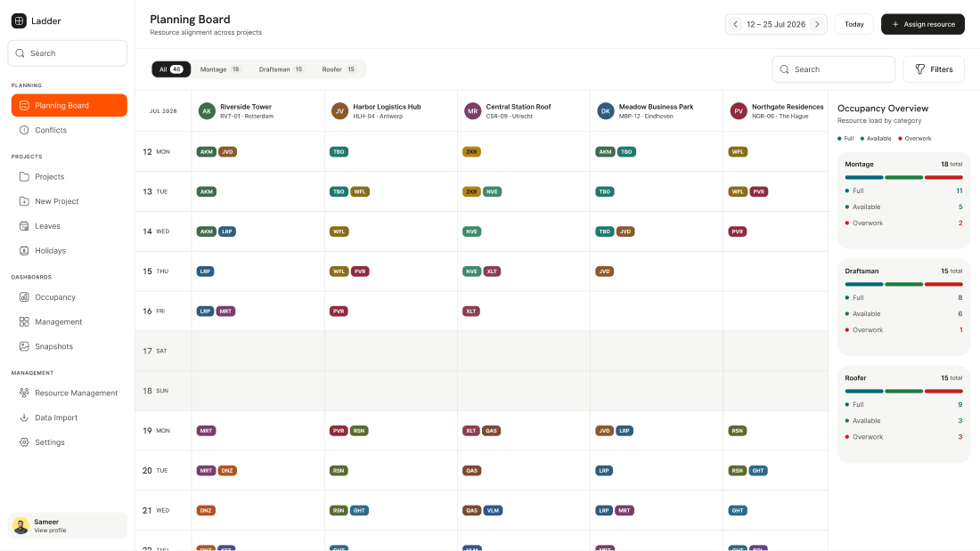Click LRP tag on 19 Mon Meadow Business Park
Image resolution: width=980 pixels, height=551 pixels.
[625, 431]
